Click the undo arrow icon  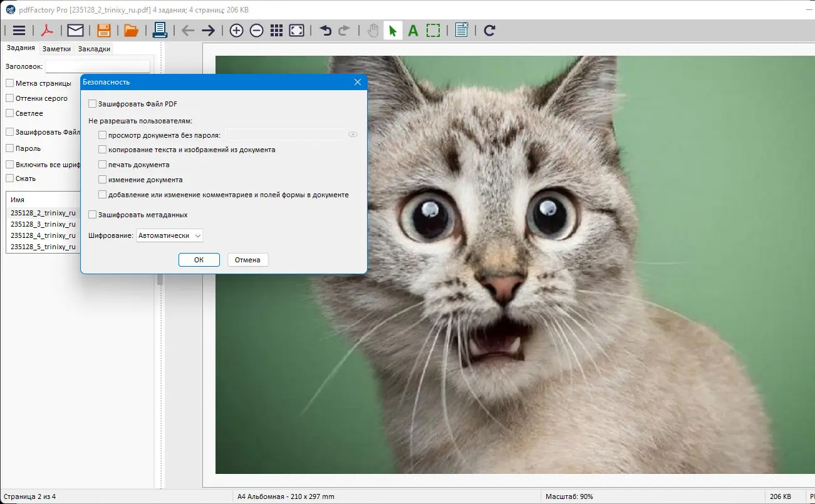point(326,30)
